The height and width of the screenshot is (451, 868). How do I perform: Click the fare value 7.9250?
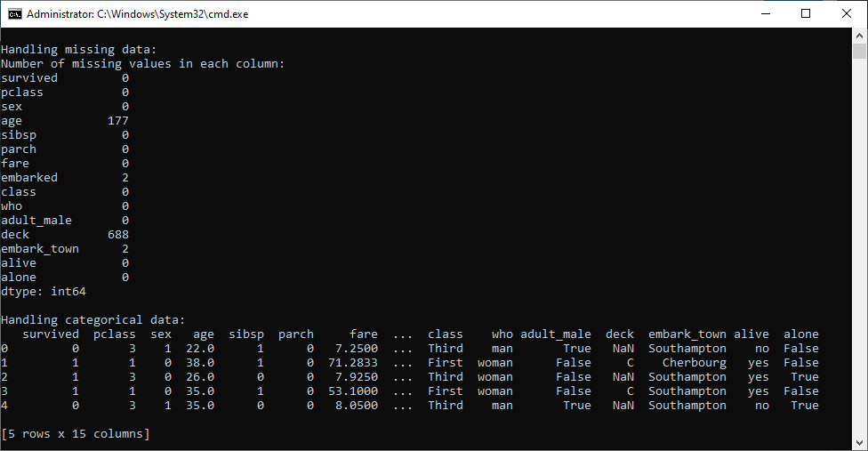click(357, 377)
